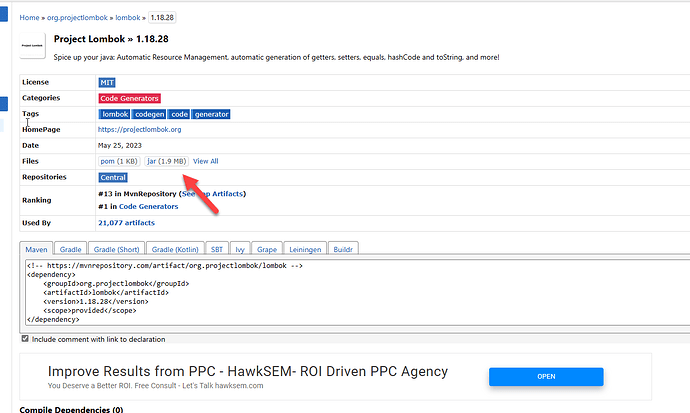Viewport: 690px width, 413px height.
Task: Toggle Include comment with link checkbox
Action: click(25, 339)
